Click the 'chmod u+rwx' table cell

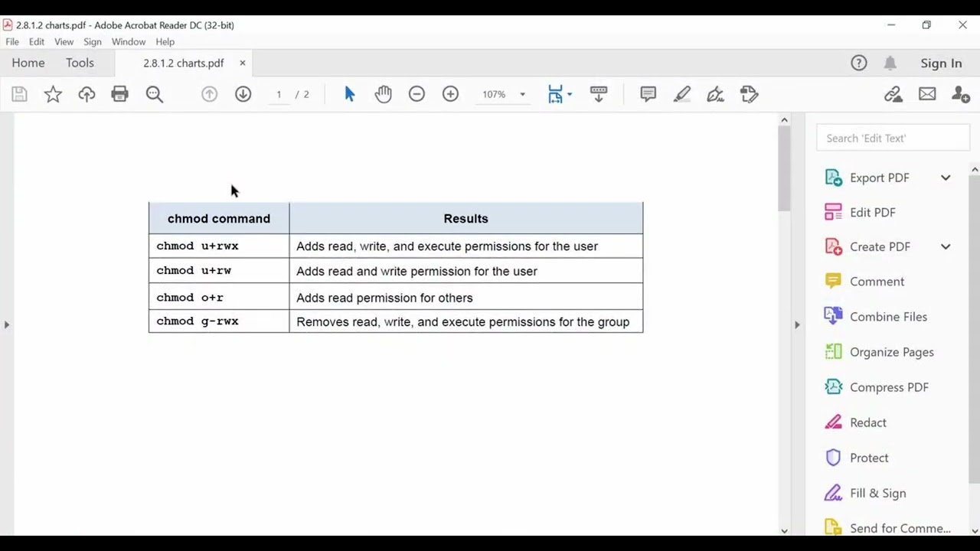tap(219, 246)
